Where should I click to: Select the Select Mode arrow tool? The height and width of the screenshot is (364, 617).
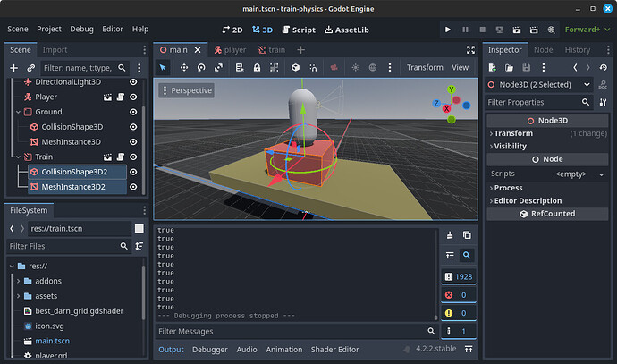point(163,67)
